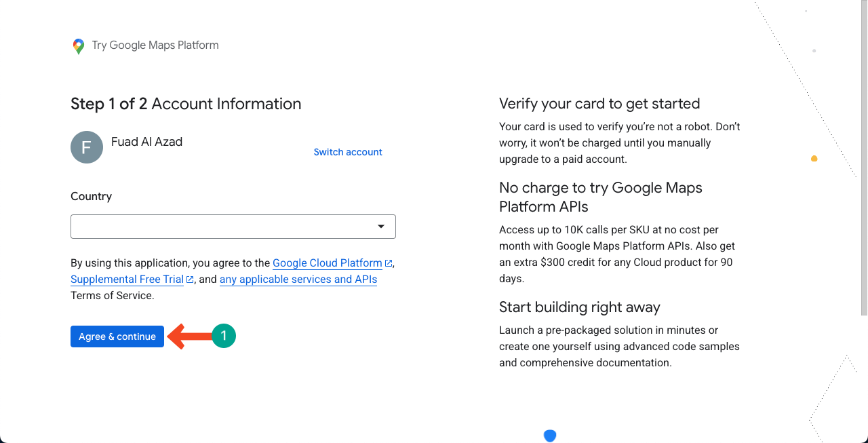Viewport: 868px width, 443px height.
Task: Click the Country dropdown arrow
Action: (381, 227)
